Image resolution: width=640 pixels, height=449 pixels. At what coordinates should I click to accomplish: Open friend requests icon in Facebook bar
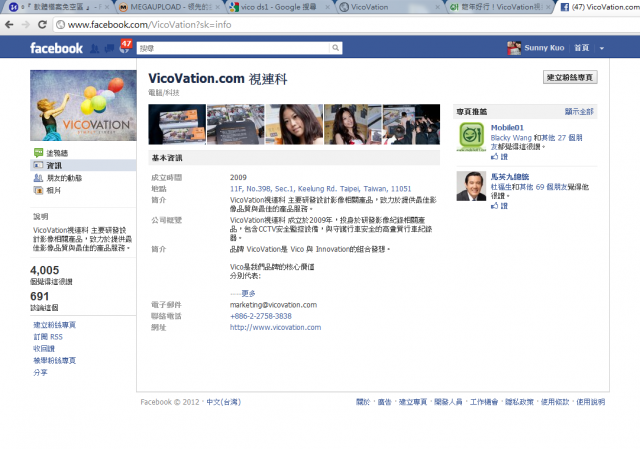(x=94, y=49)
